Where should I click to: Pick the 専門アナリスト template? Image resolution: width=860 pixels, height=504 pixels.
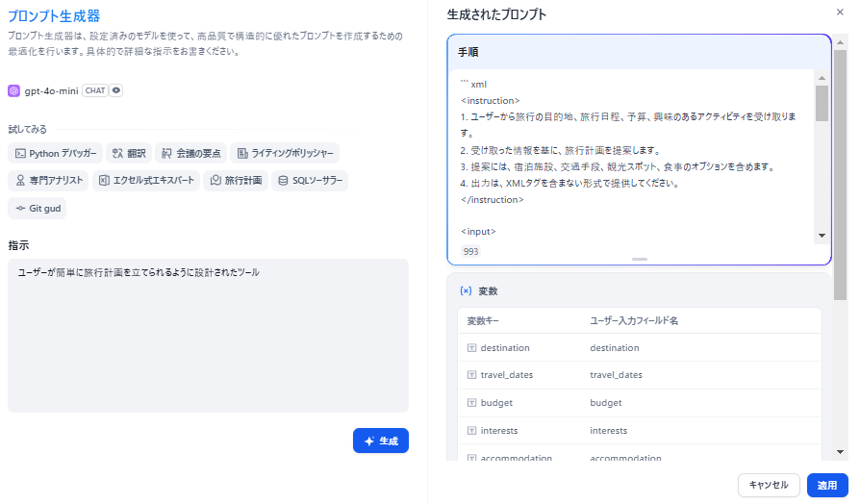tap(48, 181)
